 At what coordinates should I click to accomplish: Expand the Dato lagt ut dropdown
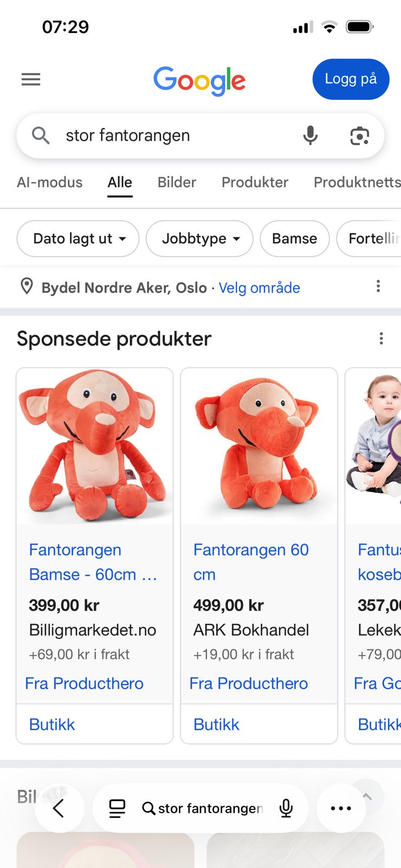click(78, 239)
